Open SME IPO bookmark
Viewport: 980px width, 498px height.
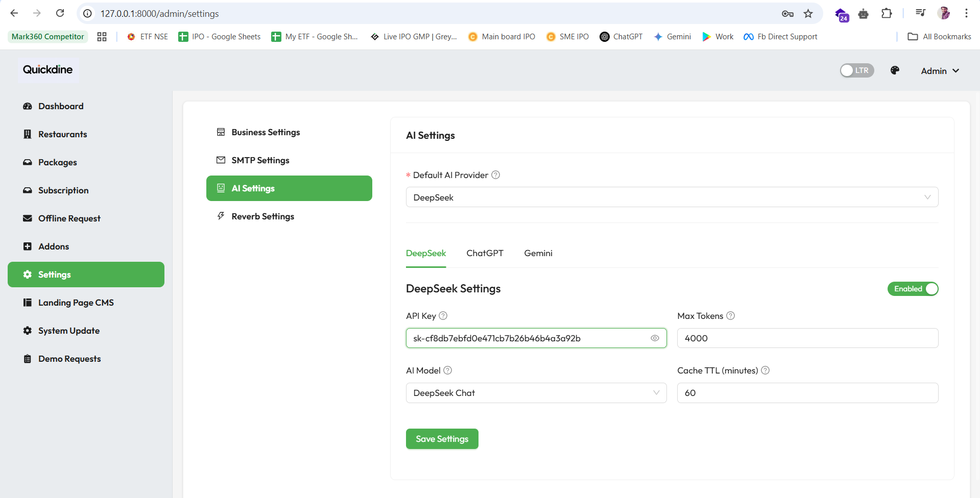pyautogui.click(x=568, y=37)
